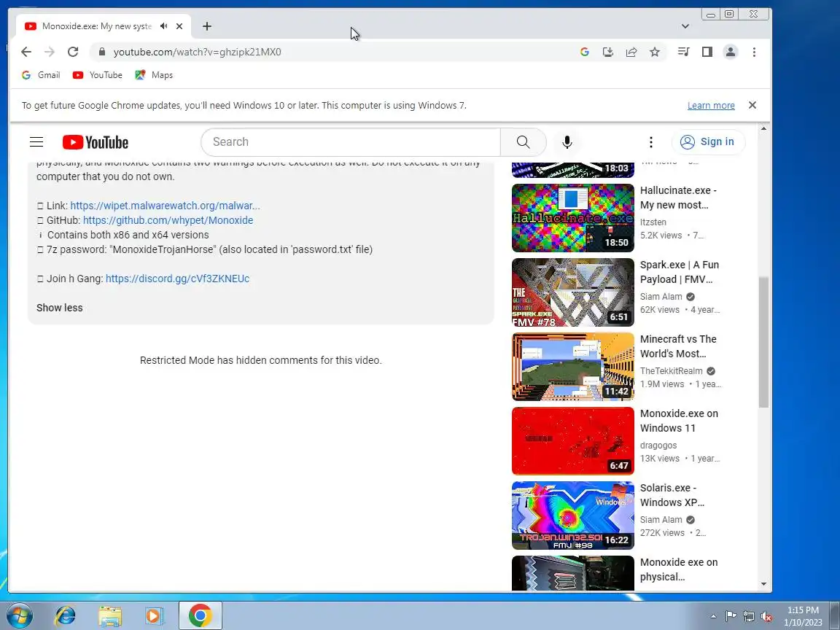
Task: Click the address bar URL text
Action: click(197, 52)
